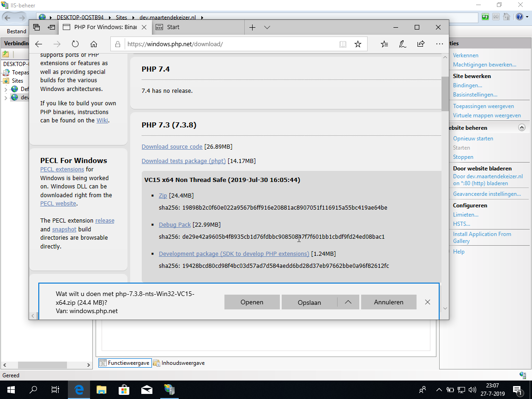This screenshot has width=532, height=399.
Task: Open Basisinstellingen in IIS actions
Action: point(475,95)
